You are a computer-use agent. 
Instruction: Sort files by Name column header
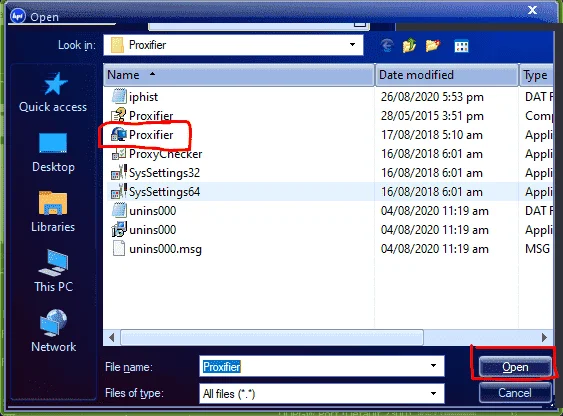pos(239,75)
